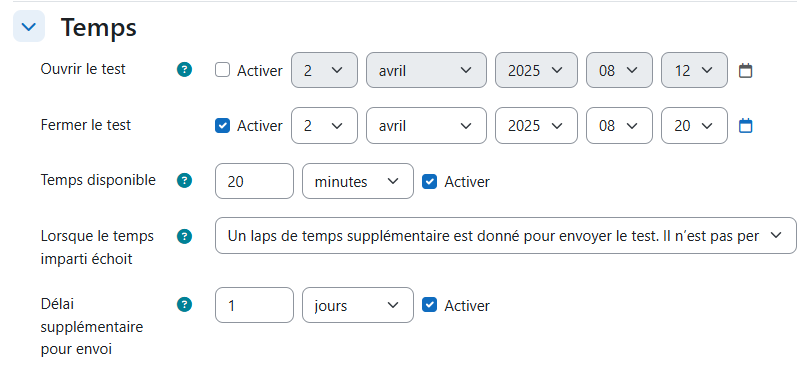Open the month dropdown for Fermer le test

click(426, 125)
